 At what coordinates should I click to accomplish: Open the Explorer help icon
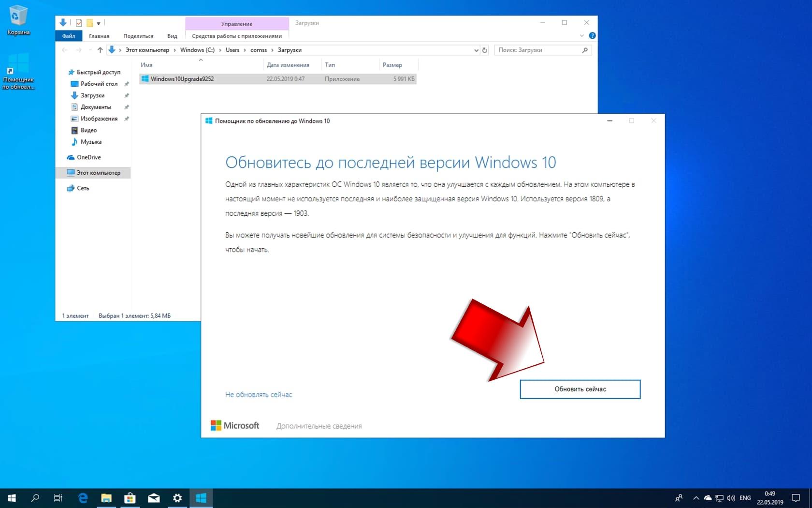pyautogui.click(x=592, y=36)
